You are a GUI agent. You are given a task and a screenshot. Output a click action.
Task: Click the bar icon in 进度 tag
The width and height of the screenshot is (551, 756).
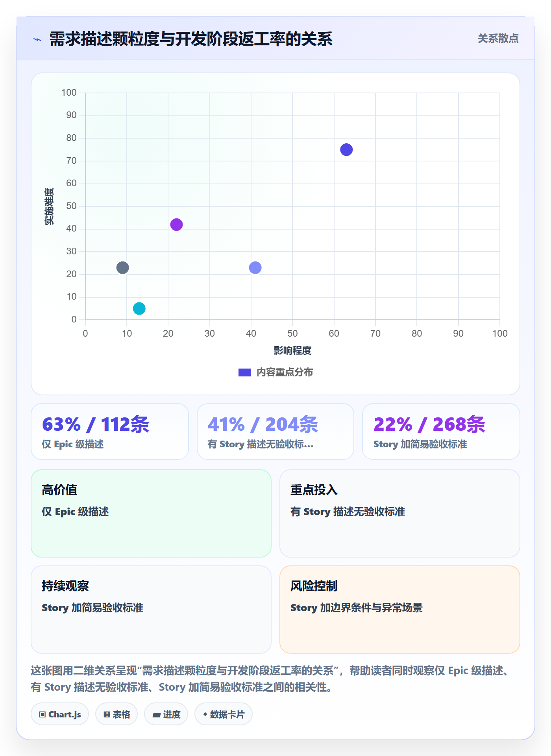coord(157,715)
